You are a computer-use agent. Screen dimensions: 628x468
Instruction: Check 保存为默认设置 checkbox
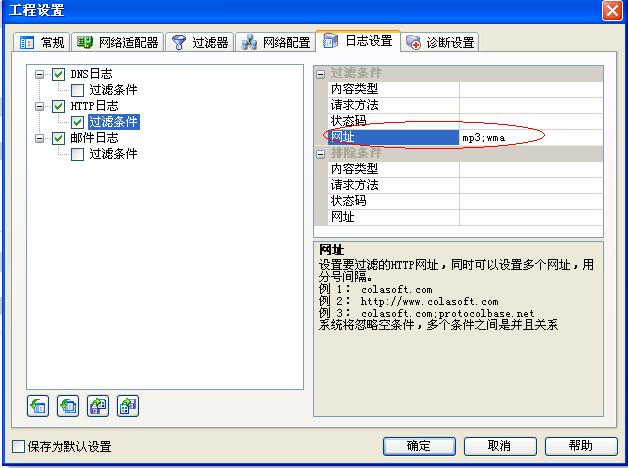point(18,446)
